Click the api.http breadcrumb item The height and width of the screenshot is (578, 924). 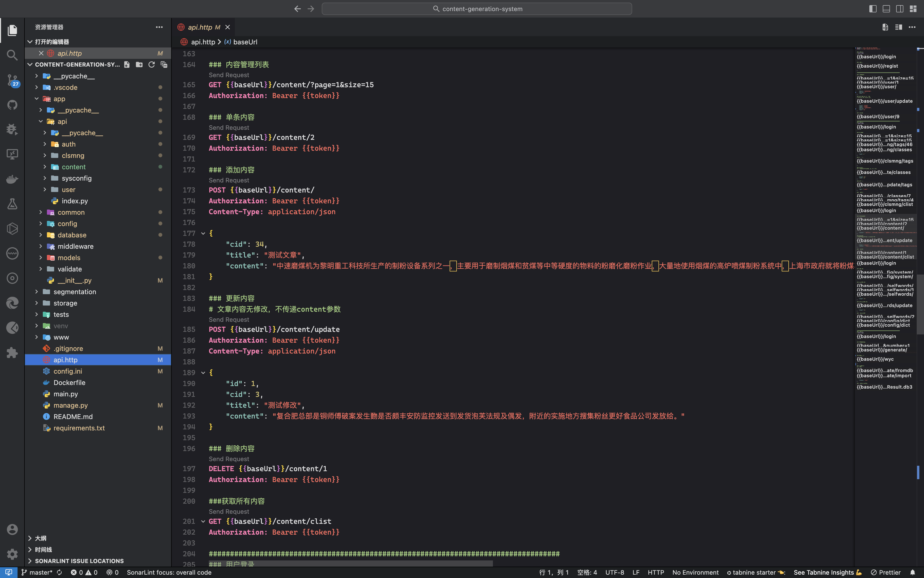pos(203,42)
